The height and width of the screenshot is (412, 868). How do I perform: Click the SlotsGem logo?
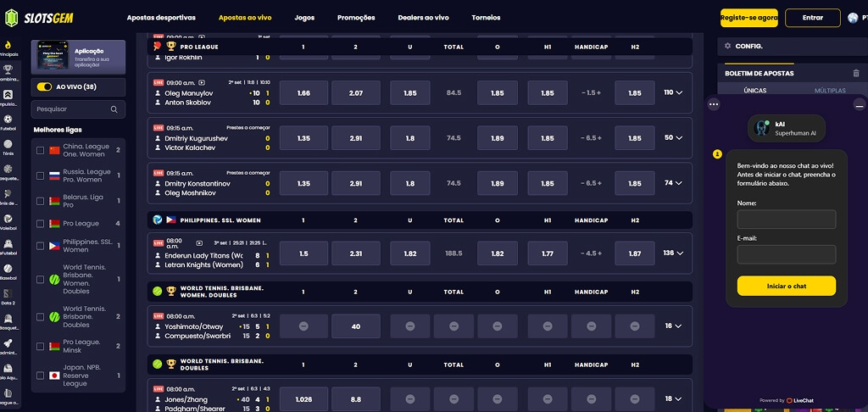(39, 18)
